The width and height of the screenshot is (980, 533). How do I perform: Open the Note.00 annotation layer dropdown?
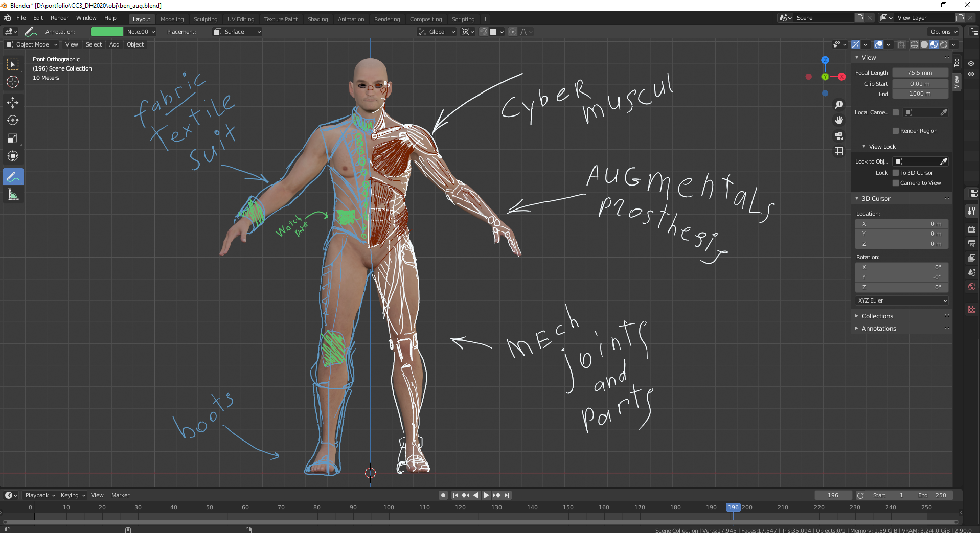click(141, 32)
